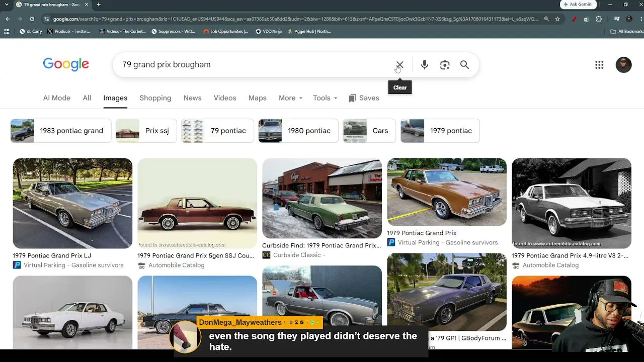Select the Images tab
This screenshot has width=644, height=362.
[115, 98]
